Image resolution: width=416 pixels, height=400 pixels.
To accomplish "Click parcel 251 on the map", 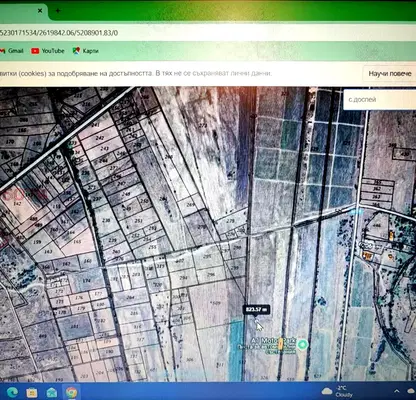I will coord(138,221).
